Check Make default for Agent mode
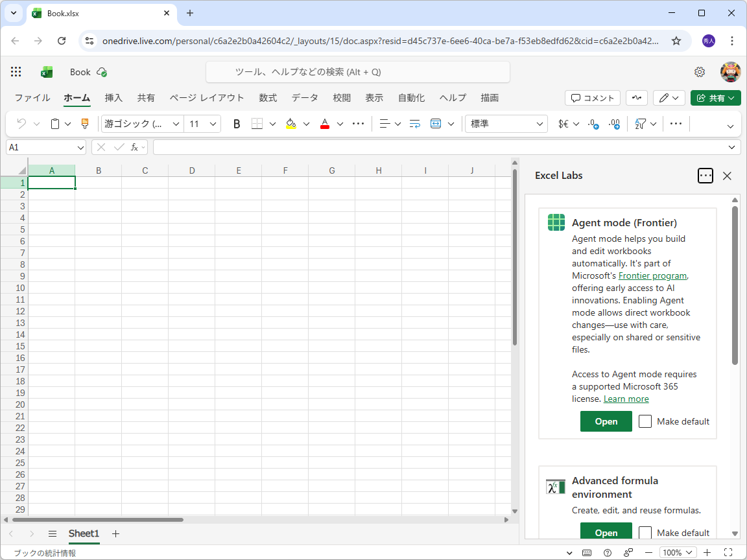This screenshot has height=560, width=747. (x=645, y=421)
